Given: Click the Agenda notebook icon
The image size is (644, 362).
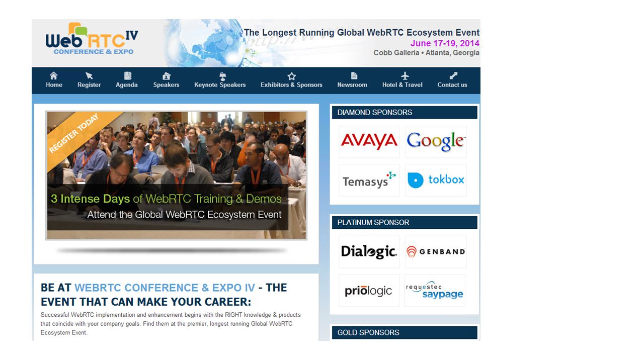Looking at the screenshot, I should (x=127, y=75).
